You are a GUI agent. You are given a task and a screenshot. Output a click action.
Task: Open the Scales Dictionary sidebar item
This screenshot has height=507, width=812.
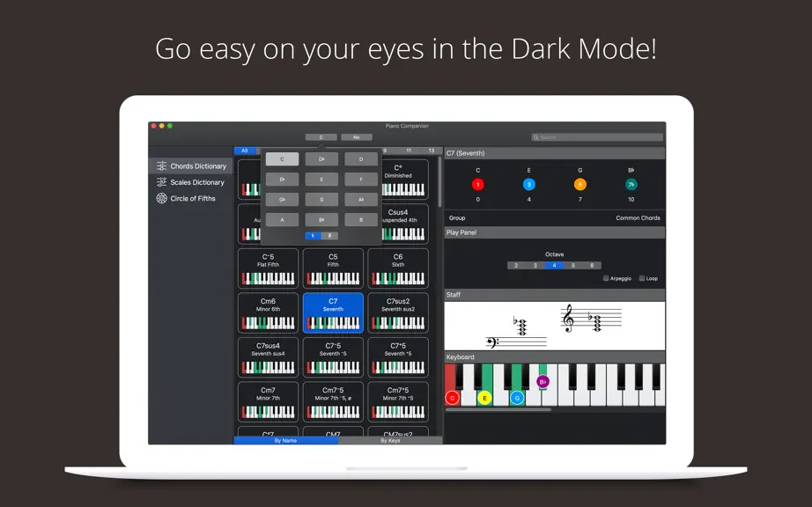190,182
